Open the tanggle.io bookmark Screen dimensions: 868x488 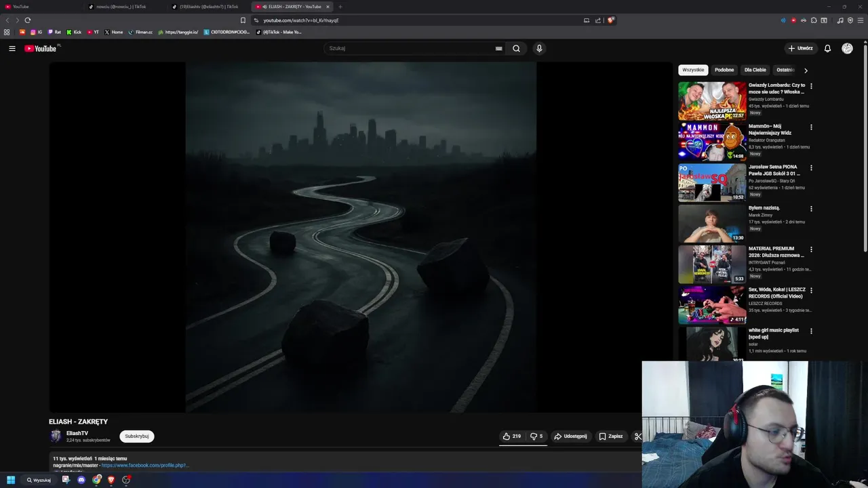click(178, 32)
